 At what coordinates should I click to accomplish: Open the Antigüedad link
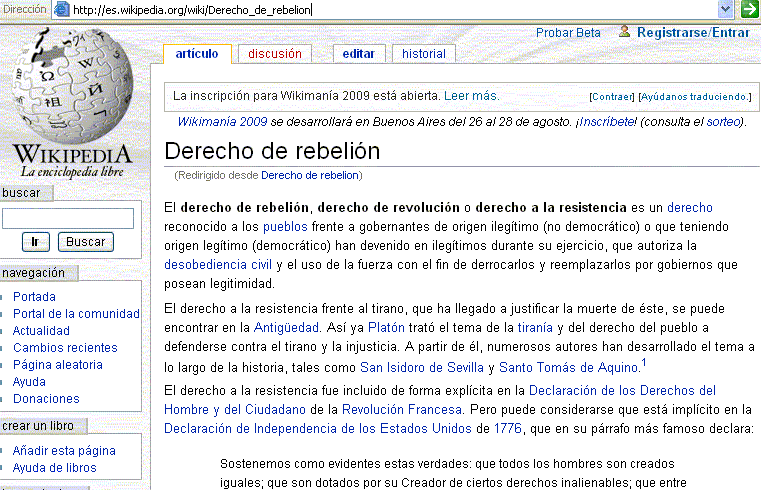[286, 327]
